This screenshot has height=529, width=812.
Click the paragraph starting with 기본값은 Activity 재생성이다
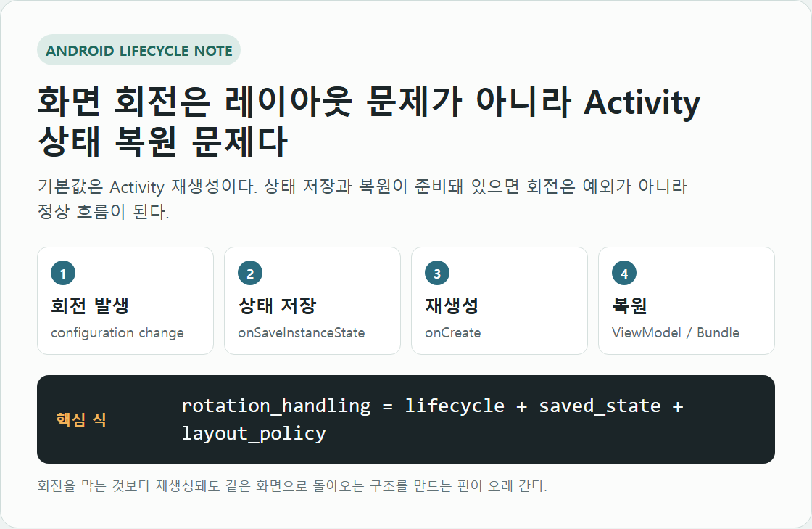362,198
